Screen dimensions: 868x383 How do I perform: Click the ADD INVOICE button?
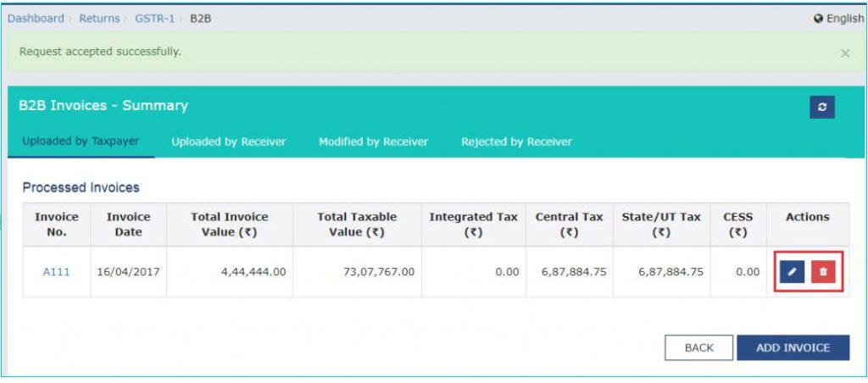792,347
